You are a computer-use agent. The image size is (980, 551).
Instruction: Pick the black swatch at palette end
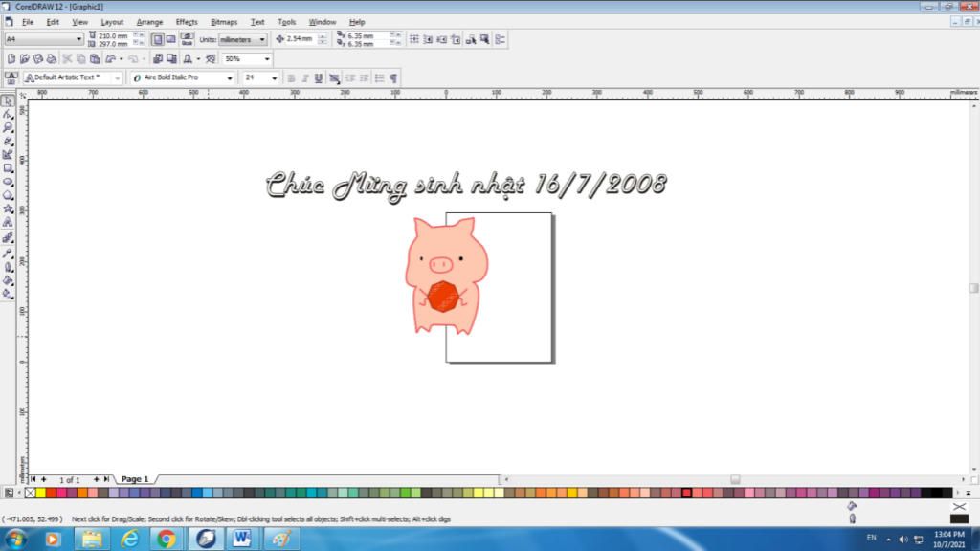(947, 494)
